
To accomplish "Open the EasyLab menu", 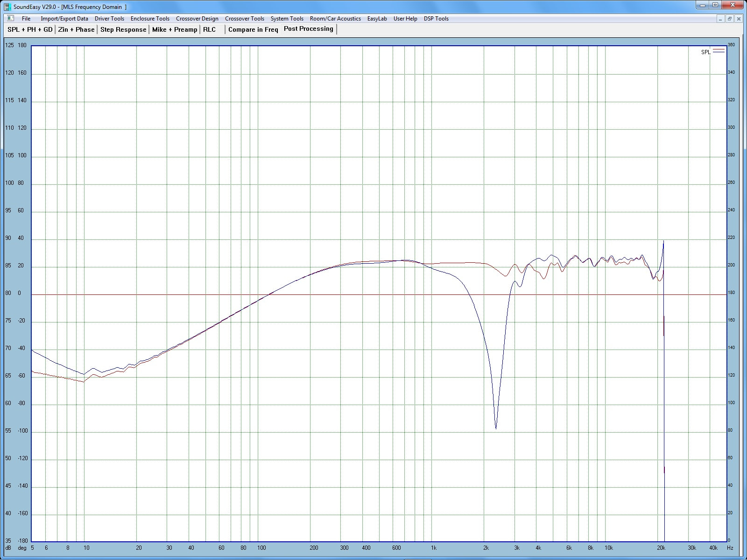I will click(377, 19).
